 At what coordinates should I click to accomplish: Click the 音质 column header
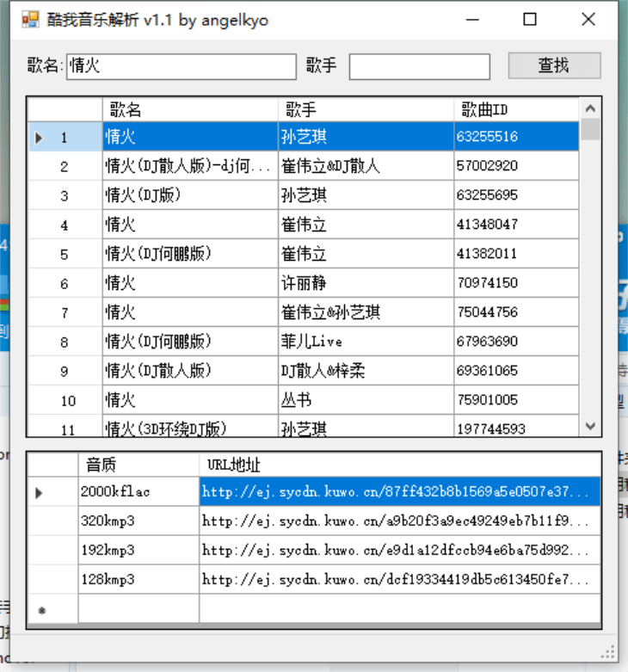(139, 465)
